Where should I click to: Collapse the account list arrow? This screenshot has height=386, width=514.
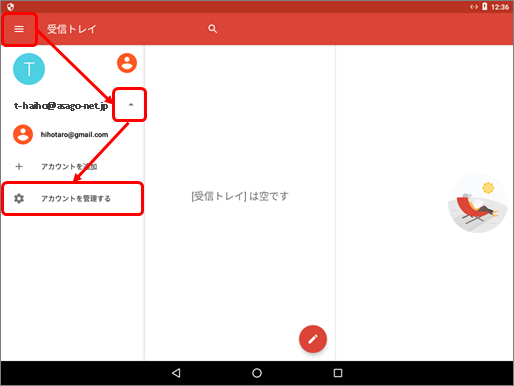point(131,105)
